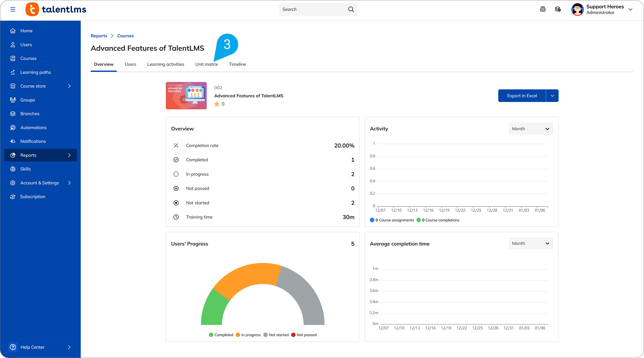
Task: Click inside the Search field
Action: [313, 9]
